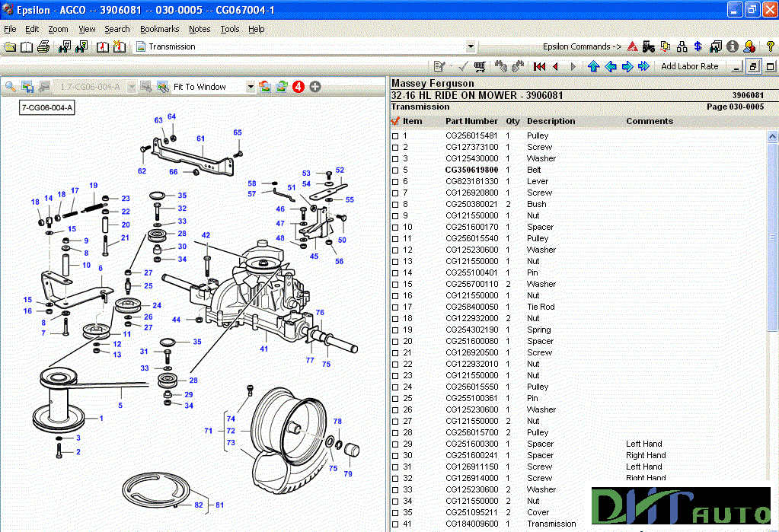Check the checkbox next to Belt part CG350619800

click(x=394, y=170)
